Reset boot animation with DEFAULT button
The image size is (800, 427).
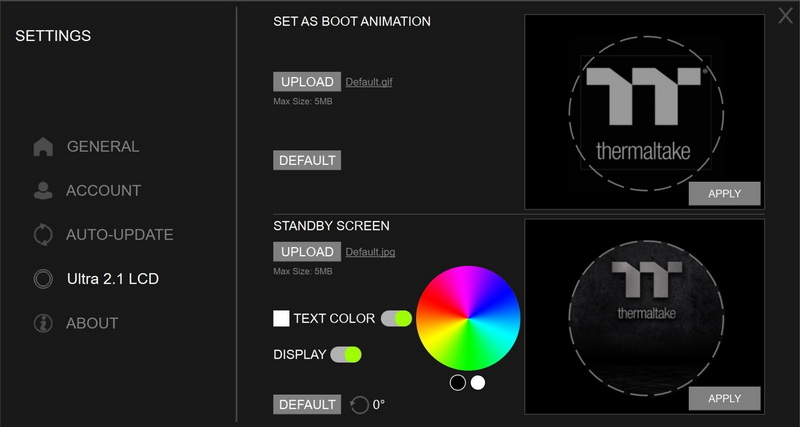307,160
